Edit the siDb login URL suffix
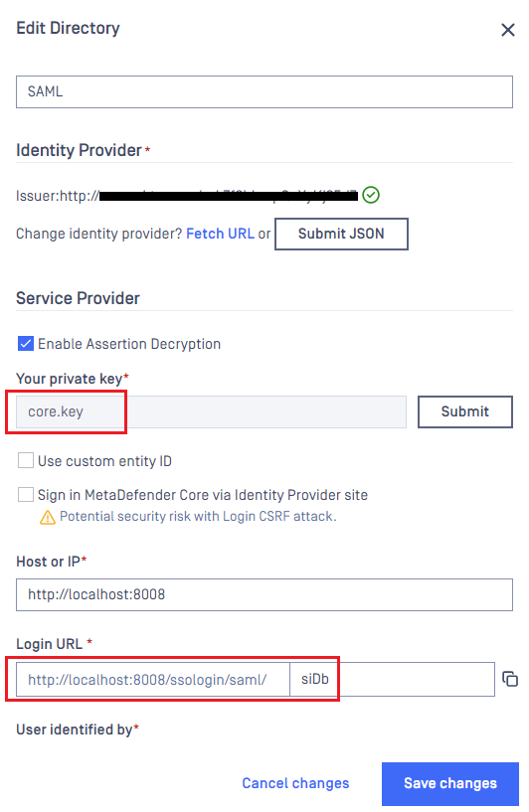Screen dimensions: 529x812 coord(392,680)
